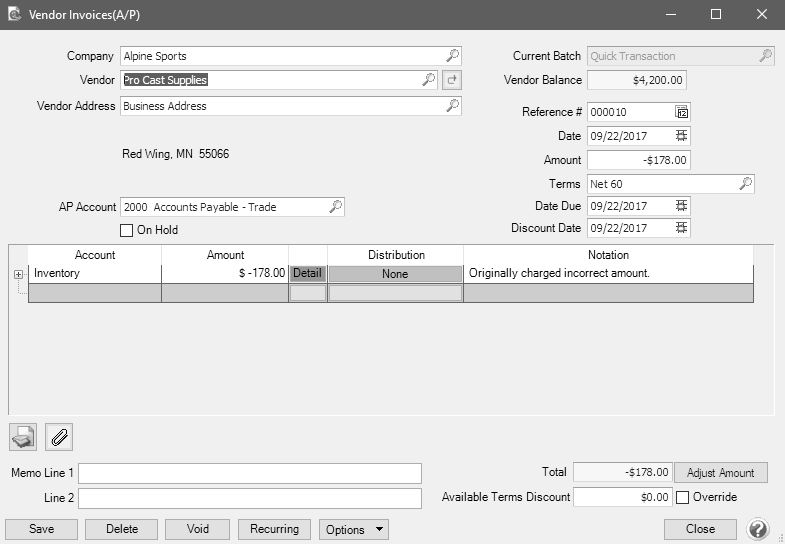Click the Save button
785x544 pixels.
coord(41,529)
